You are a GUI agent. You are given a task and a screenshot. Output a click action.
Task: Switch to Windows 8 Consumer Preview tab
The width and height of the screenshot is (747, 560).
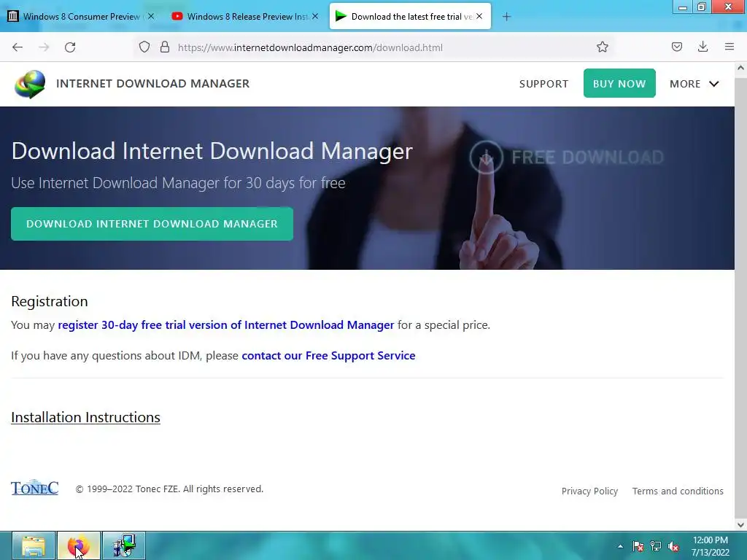pyautogui.click(x=82, y=17)
